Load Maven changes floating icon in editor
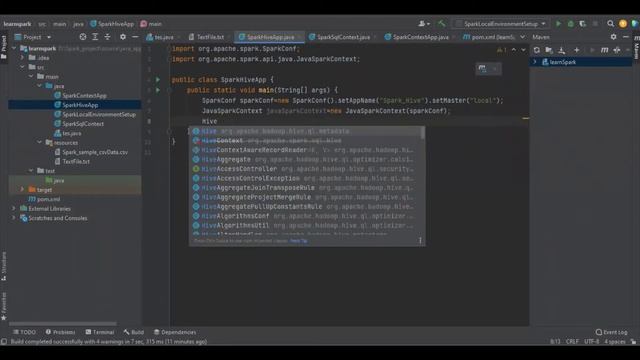This screenshot has width=640, height=360. point(482,69)
